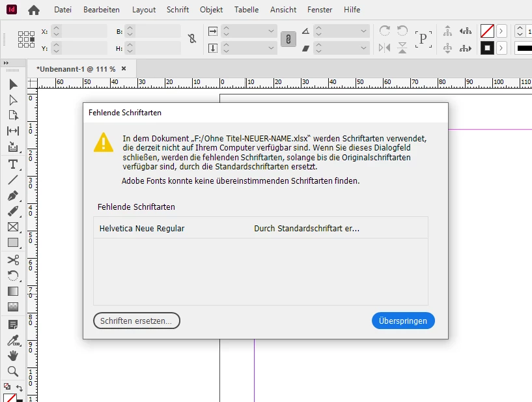
Task: Select the Pen tool
Action: pos(13,196)
